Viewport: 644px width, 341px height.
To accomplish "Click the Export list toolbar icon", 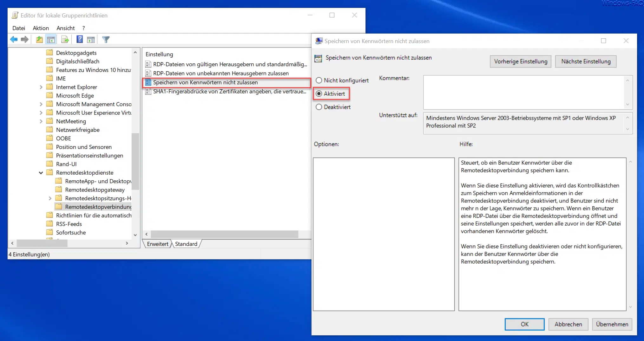I will point(65,40).
